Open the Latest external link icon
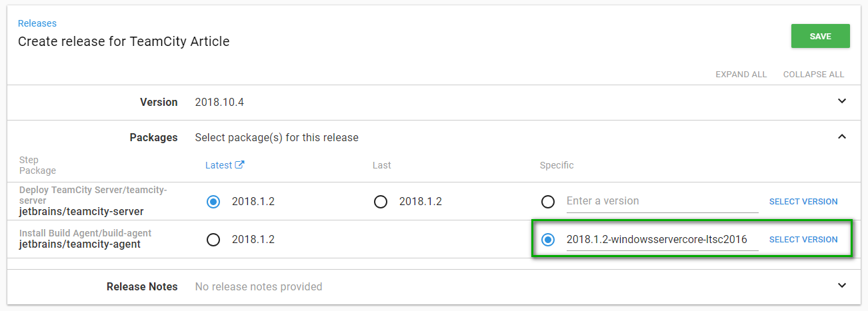 (x=240, y=165)
